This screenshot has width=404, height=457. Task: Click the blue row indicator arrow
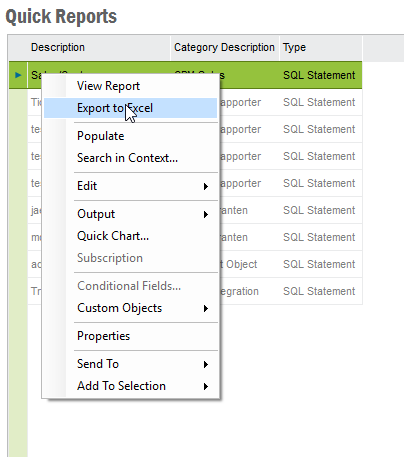(x=18, y=75)
